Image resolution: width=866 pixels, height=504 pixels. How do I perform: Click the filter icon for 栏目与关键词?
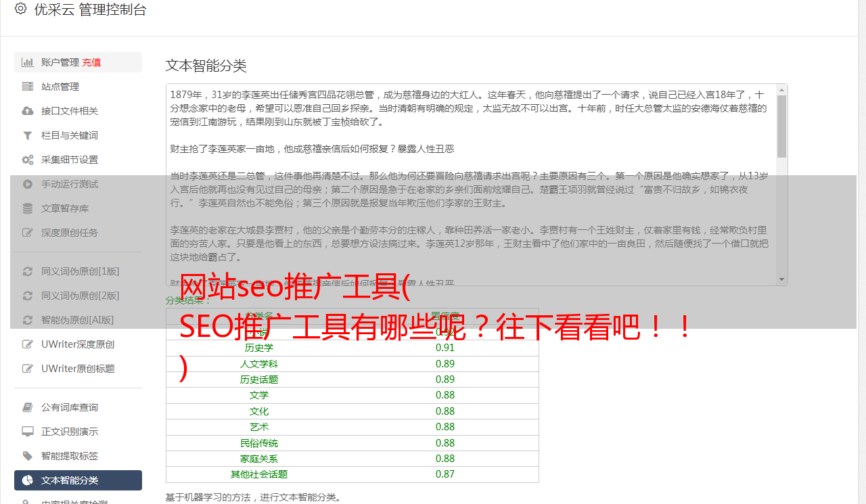pyautogui.click(x=28, y=135)
